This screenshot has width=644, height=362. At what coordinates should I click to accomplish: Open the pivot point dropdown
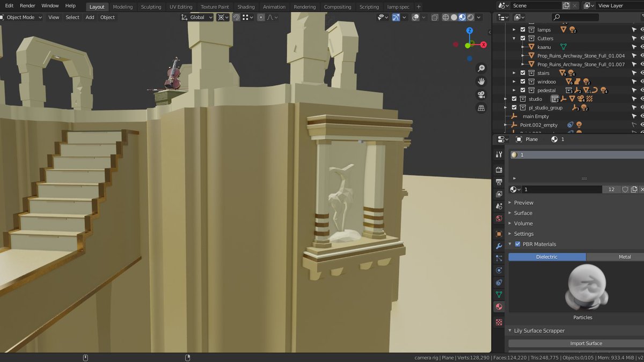tap(223, 17)
